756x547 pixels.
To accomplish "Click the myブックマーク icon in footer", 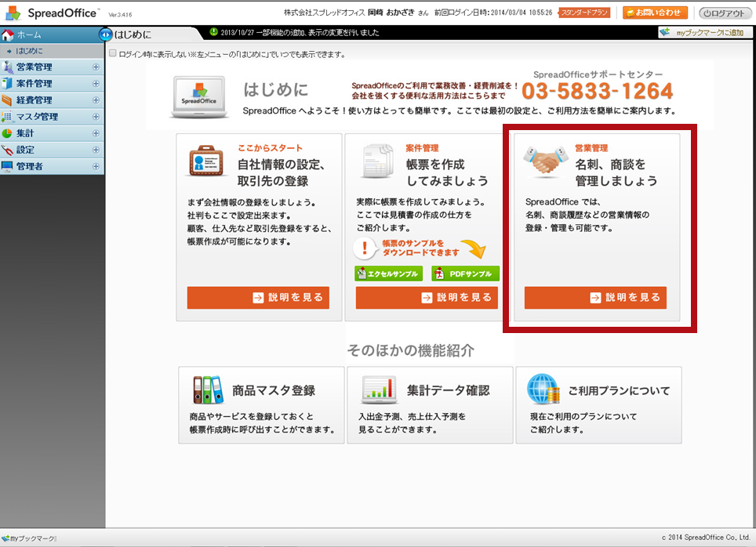I will point(5,538).
